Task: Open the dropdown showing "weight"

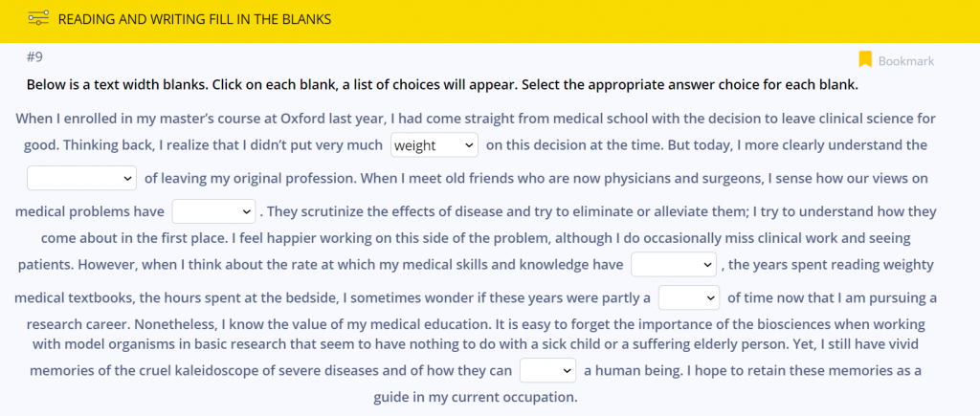Action: [434, 145]
